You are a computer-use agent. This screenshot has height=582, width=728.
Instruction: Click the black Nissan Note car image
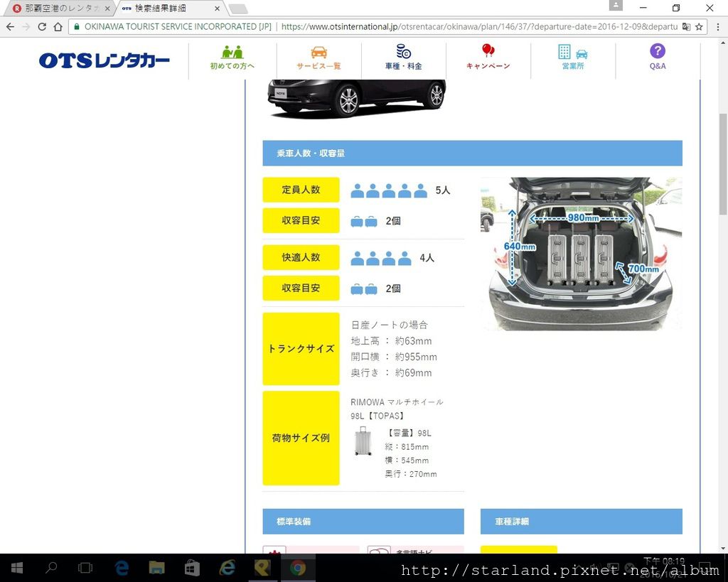[x=357, y=98]
